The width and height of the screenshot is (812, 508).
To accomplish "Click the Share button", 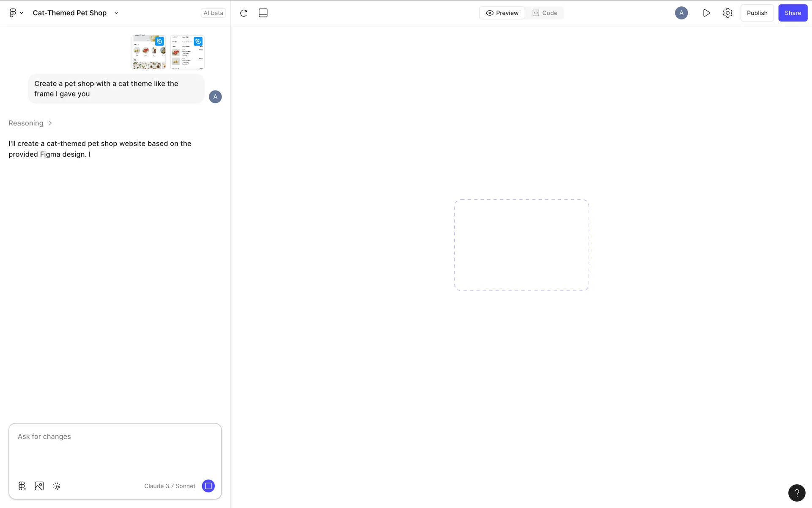I will pyautogui.click(x=793, y=13).
